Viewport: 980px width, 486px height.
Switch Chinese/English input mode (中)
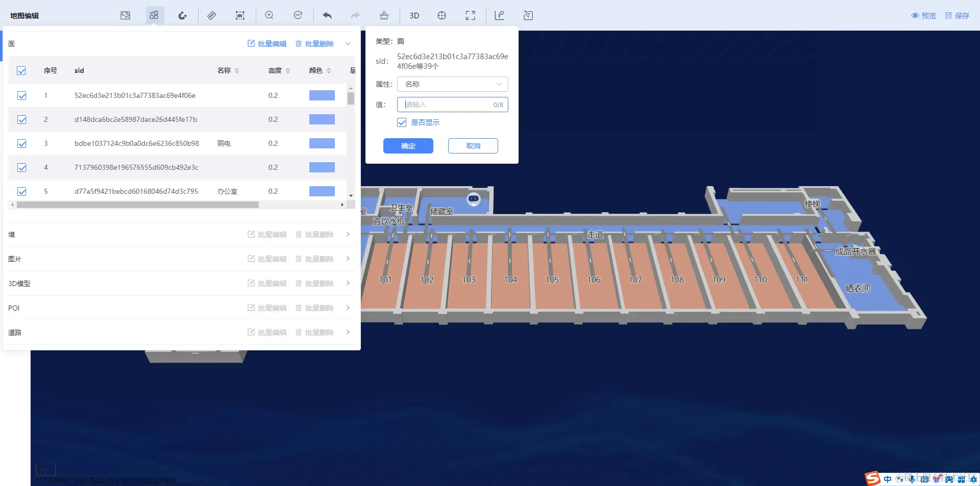(888, 479)
